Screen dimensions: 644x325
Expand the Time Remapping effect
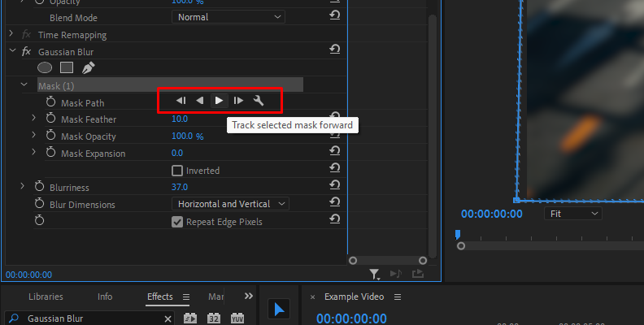[11, 33]
